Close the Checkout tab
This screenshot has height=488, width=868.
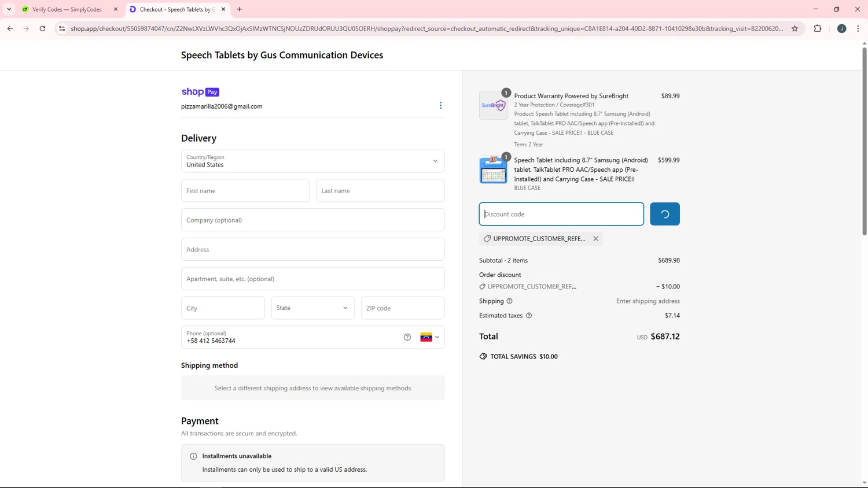[223, 9]
